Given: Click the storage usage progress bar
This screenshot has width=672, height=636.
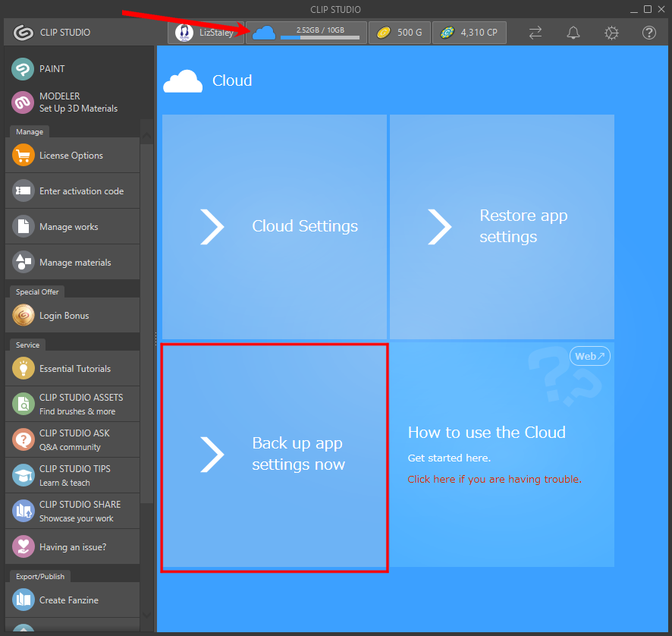Looking at the screenshot, I should (x=319, y=37).
